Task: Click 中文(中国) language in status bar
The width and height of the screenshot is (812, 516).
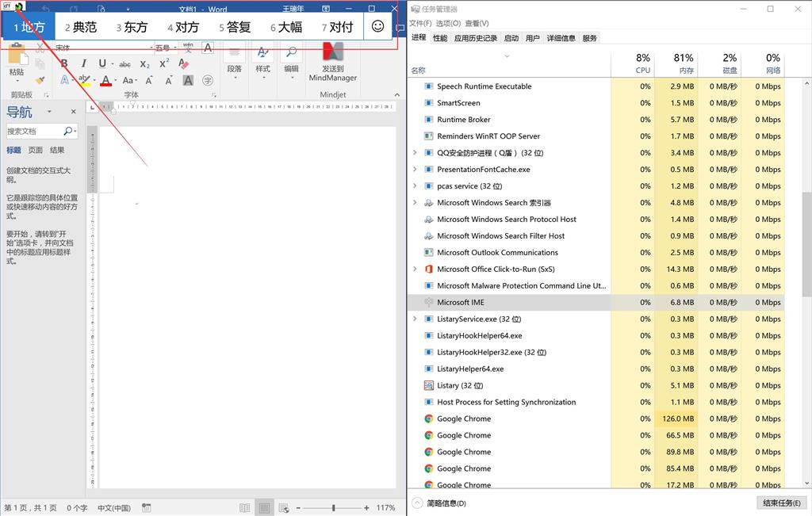Action: pyautogui.click(x=114, y=508)
